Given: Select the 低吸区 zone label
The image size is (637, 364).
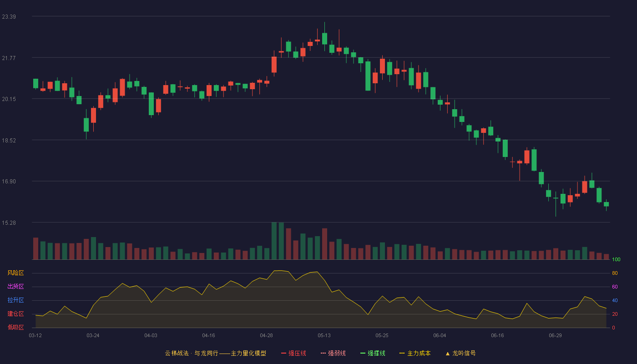Looking at the screenshot, I should coord(15,327).
